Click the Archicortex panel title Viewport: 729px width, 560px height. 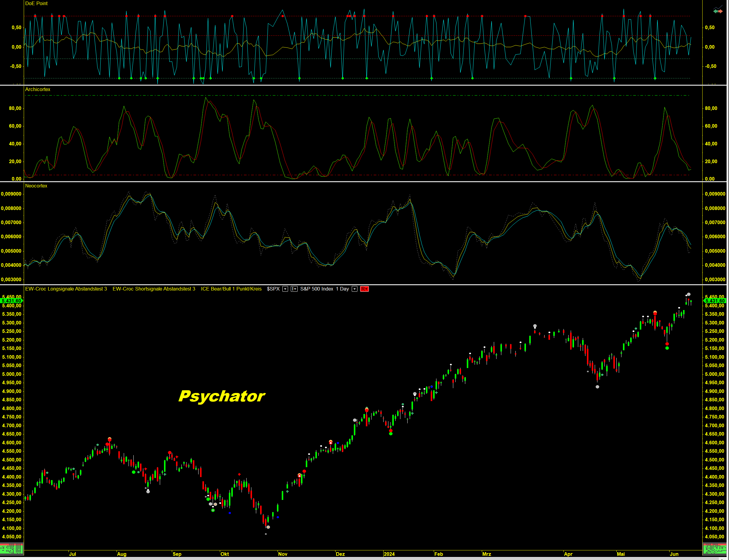click(38, 89)
